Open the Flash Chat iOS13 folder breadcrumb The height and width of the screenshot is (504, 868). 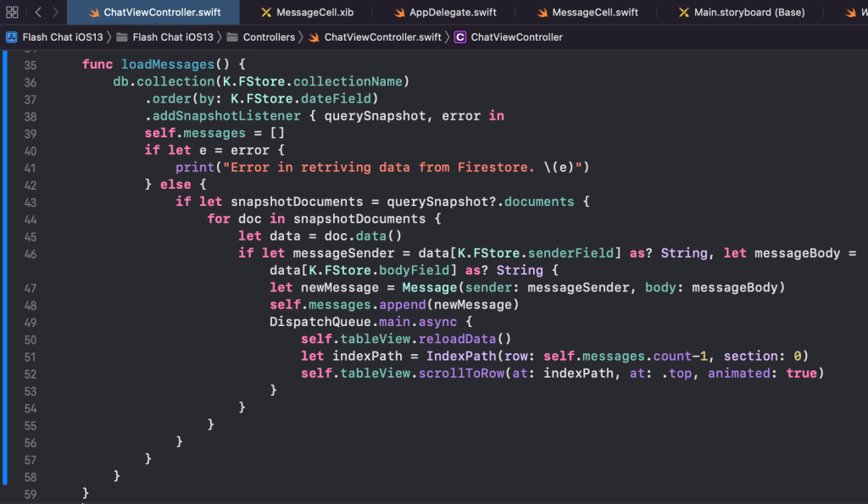(x=172, y=37)
